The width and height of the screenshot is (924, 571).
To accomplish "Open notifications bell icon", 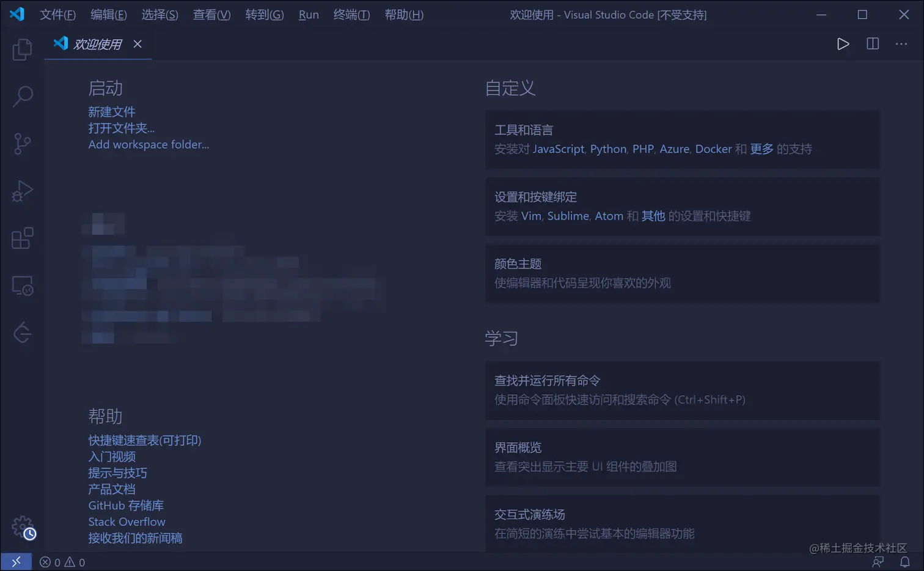I will [905, 562].
